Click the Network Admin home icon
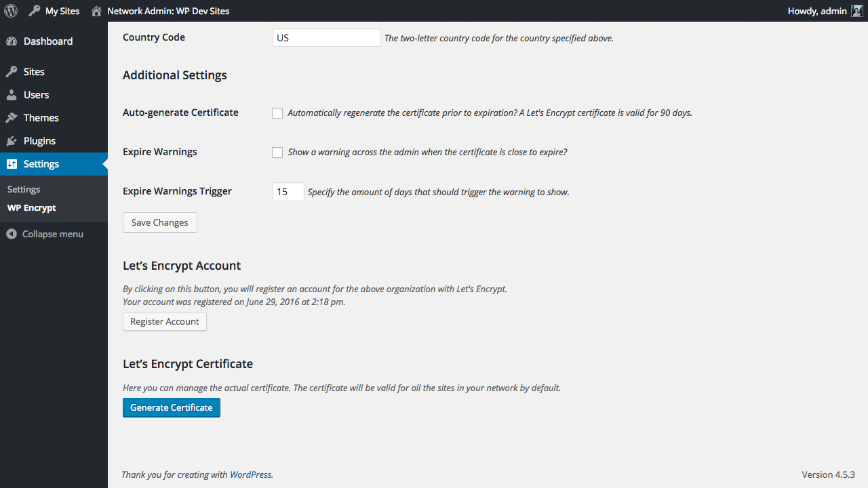The image size is (868, 488). tap(96, 11)
